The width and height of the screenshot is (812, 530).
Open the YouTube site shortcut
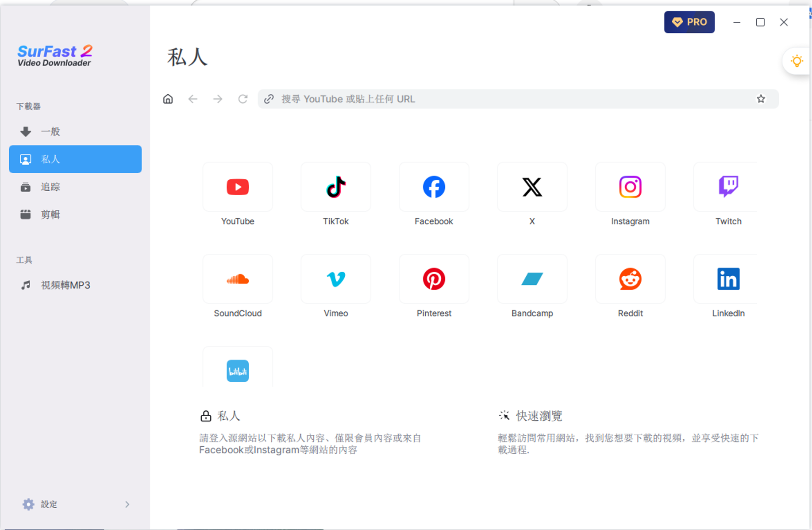[238, 187]
